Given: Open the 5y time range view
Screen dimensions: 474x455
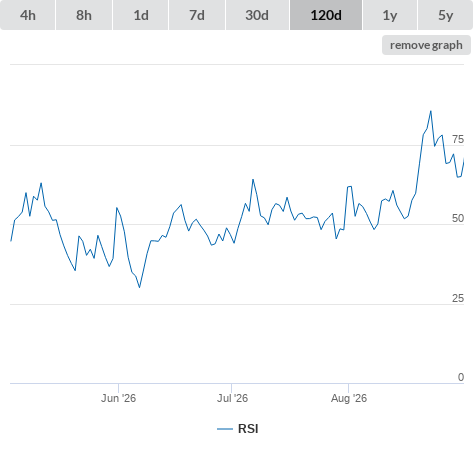Looking at the screenshot, I should [446, 15].
